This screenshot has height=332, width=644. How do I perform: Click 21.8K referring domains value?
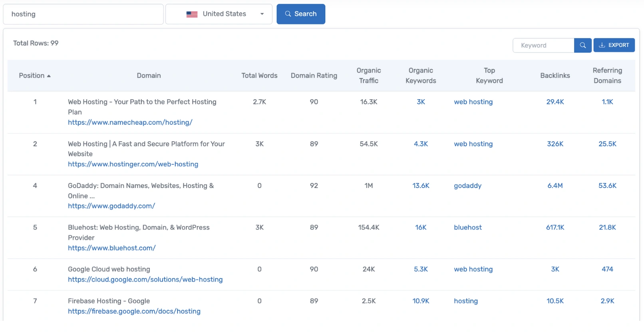click(607, 228)
